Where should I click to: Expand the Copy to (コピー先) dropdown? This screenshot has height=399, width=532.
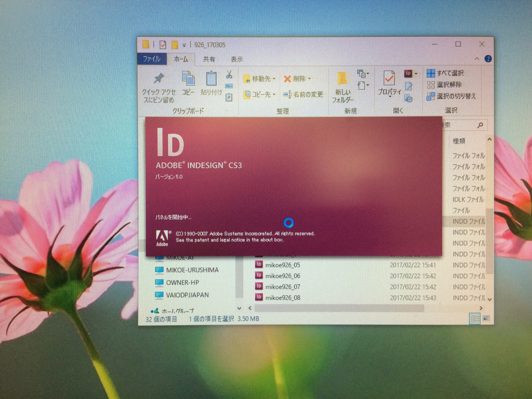tap(274, 95)
